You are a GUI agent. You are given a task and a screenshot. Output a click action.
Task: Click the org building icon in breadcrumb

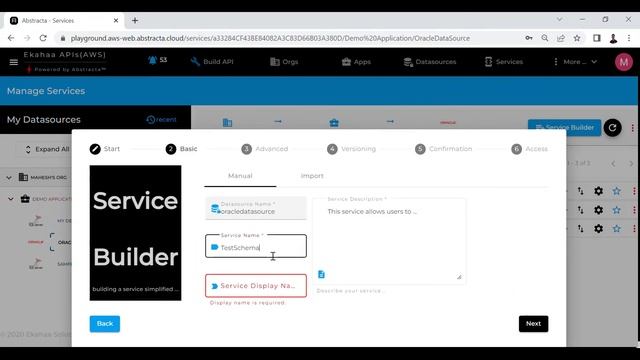click(x=227, y=122)
